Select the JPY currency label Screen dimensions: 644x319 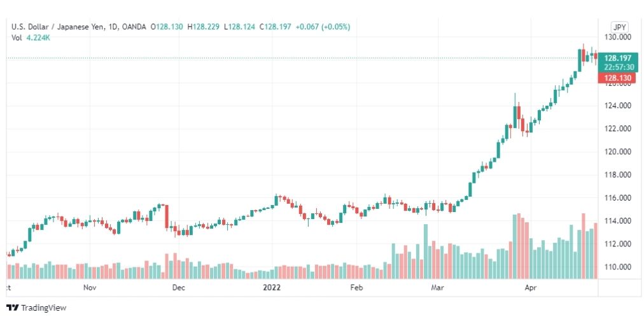point(619,27)
